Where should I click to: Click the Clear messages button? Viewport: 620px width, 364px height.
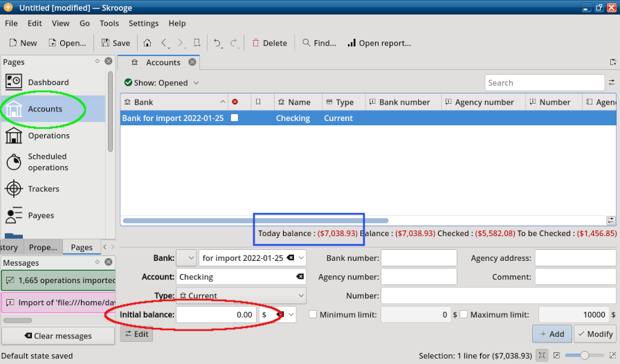click(x=58, y=336)
